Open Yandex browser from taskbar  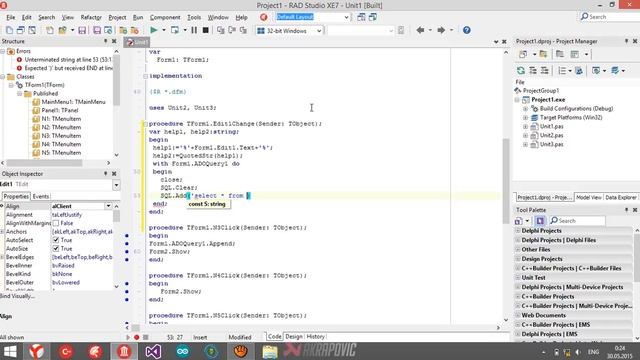(x=36, y=351)
